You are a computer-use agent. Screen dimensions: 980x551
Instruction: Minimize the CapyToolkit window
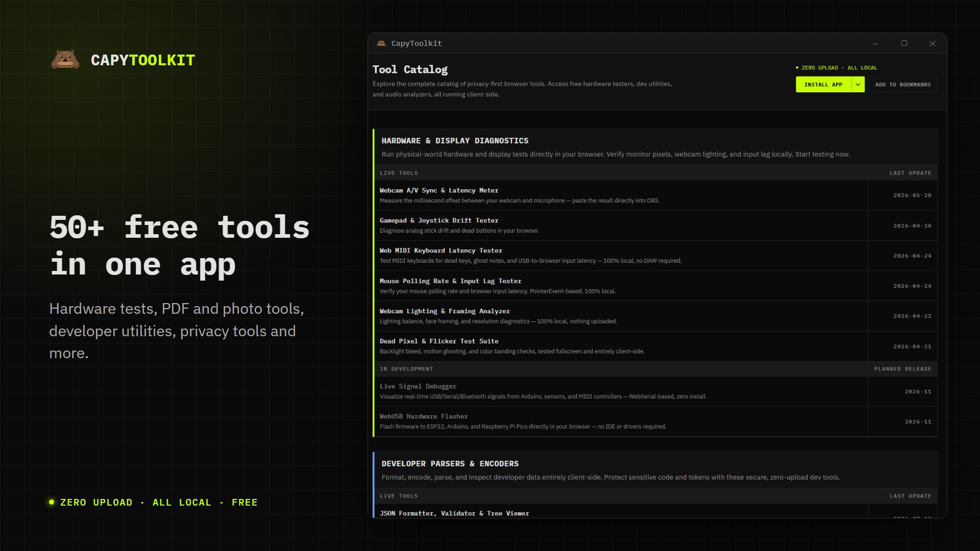[x=875, y=44]
